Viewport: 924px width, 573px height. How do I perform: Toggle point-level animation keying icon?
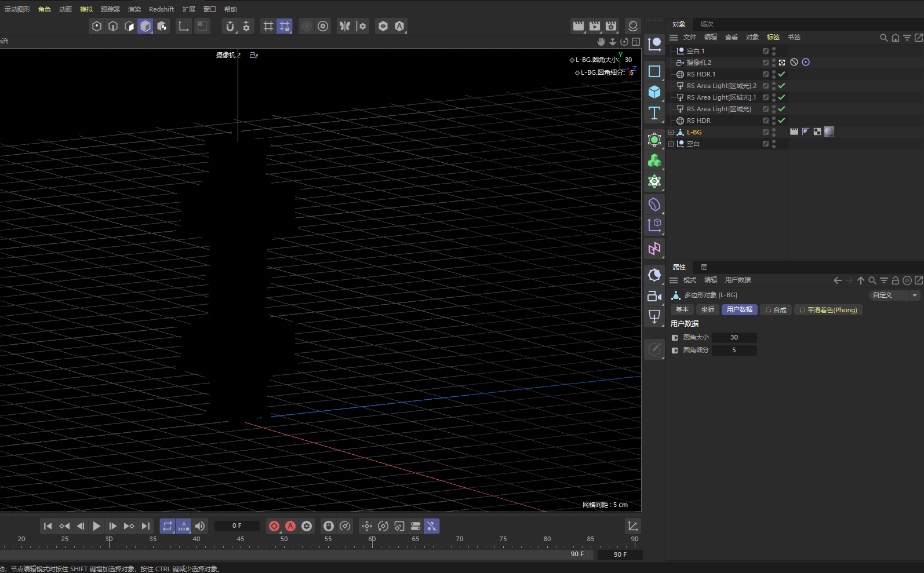click(x=432, y=526)
